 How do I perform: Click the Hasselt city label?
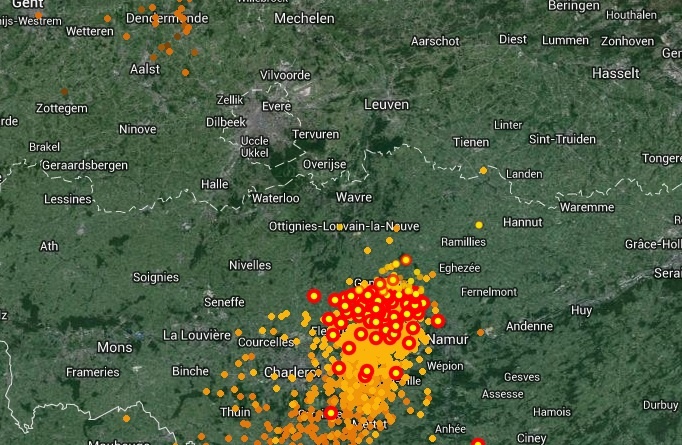click(x=615, y=73)
